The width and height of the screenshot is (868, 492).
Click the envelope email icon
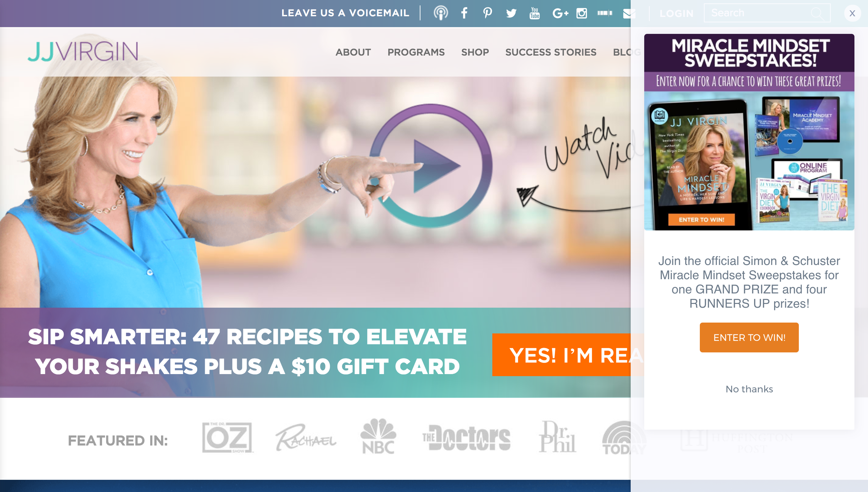(629, 13)
